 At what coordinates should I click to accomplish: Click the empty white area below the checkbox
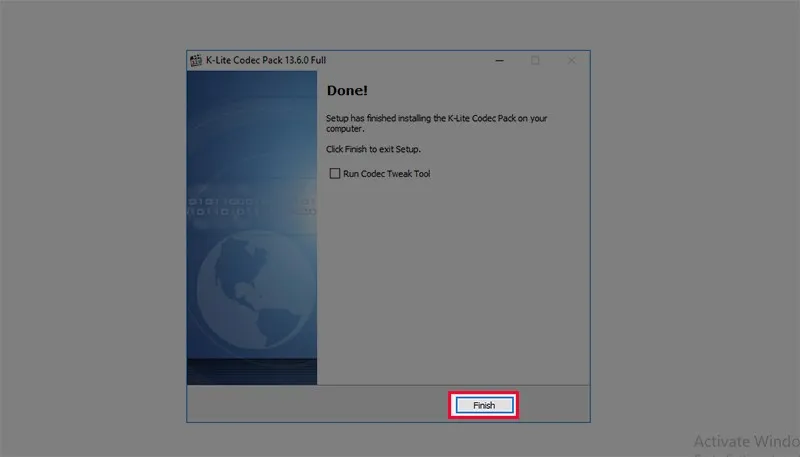coord(450,280)
